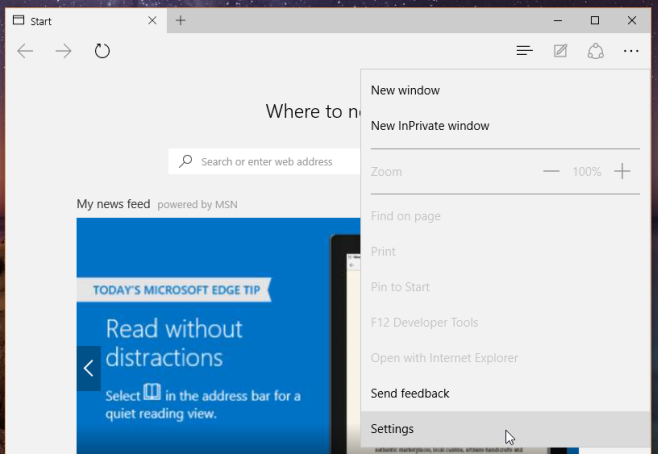Choose Open with Internet Explorer

click(506, 358)
